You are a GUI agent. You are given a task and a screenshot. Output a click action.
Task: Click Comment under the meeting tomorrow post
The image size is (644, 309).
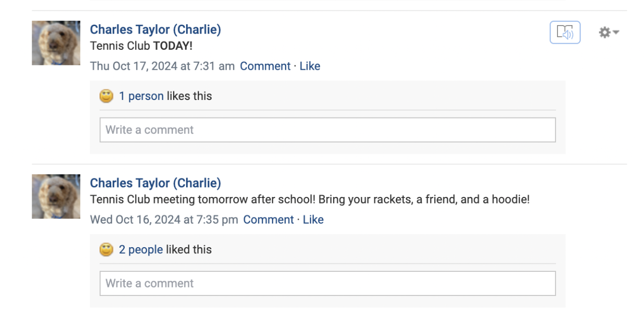click(269, 220)
